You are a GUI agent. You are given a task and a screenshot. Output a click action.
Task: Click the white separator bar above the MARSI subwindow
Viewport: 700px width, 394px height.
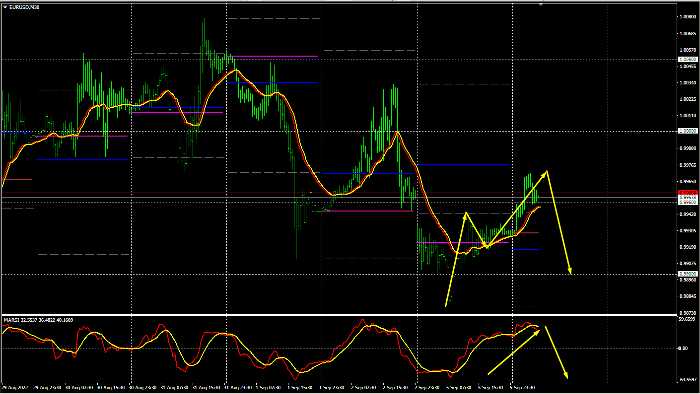click(339, 315)
